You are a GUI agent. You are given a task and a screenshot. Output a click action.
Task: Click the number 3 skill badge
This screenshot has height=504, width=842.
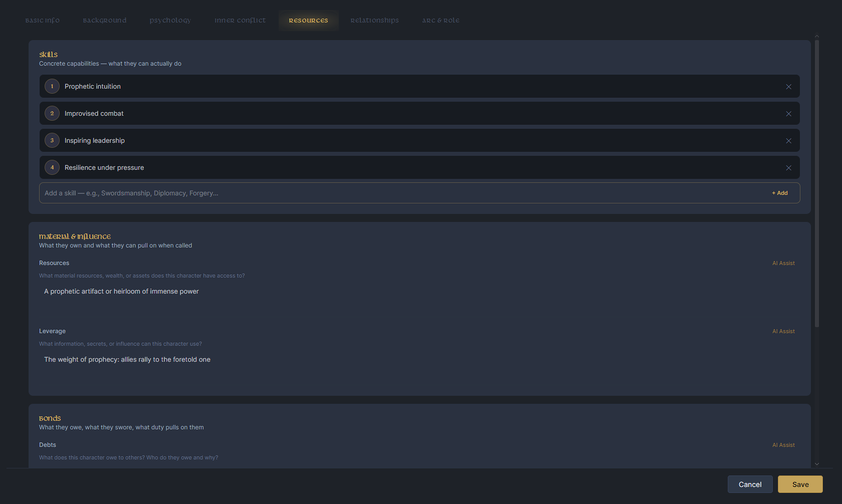tap(52, 140)
